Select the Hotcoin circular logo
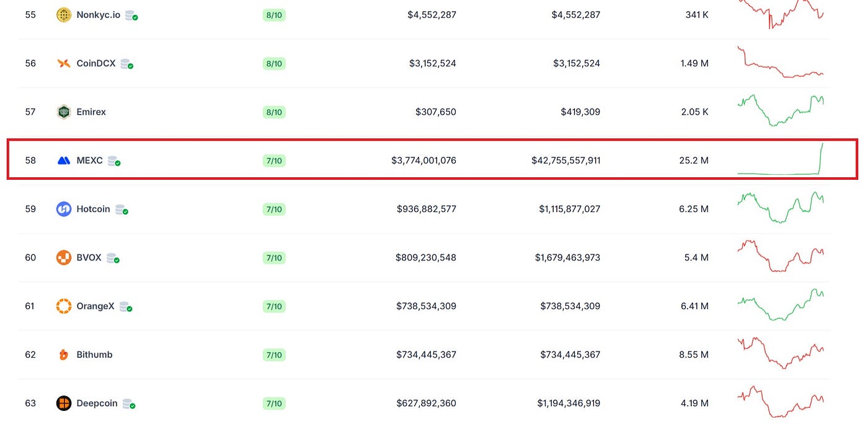Viewport: 868px width, 424px height. click(63, 209)
